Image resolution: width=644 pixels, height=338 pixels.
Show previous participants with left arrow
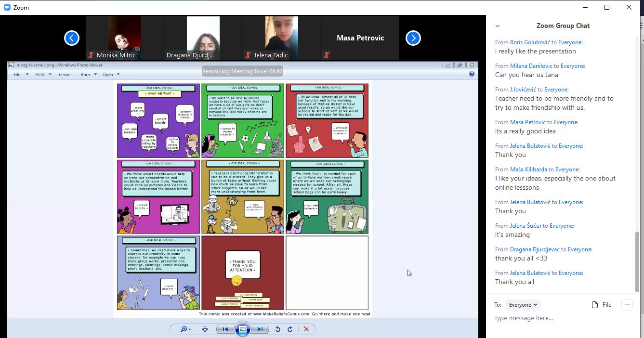coord(72,38)
